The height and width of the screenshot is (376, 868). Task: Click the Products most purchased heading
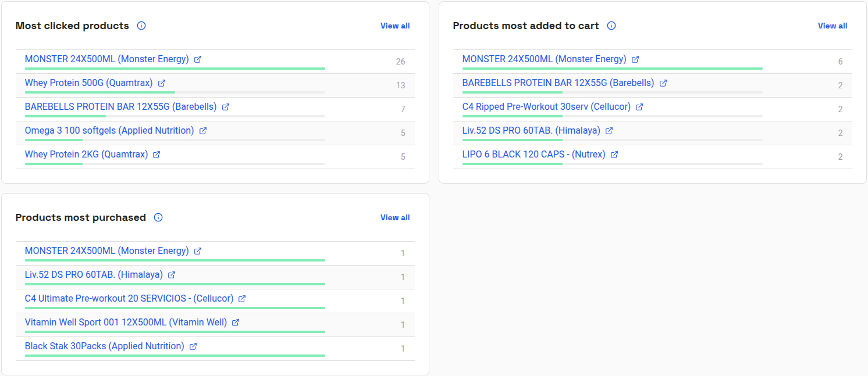point(81,217)
